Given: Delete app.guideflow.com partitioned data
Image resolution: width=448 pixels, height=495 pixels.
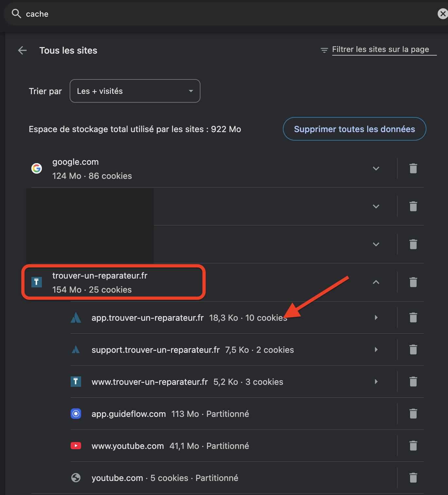Looking at the screenshot, I should 413,414.
